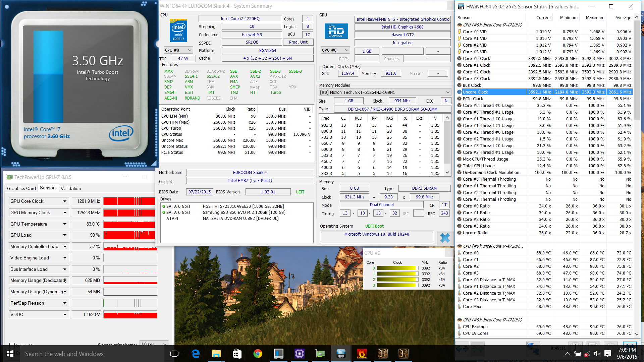Viewport: 644px width, 362px height.
Task: Launch Google Chrome from the taskbar
Action: click(258, 354)
